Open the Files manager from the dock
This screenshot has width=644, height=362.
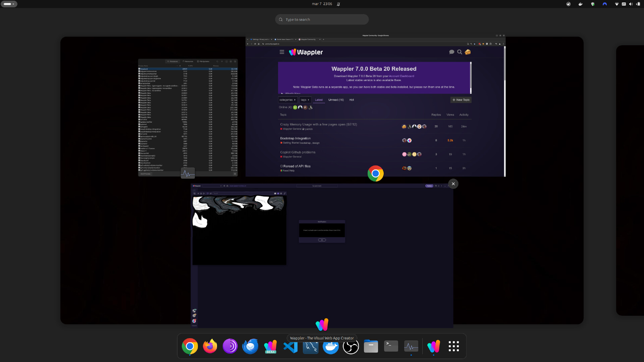click(x=371, y=346)
